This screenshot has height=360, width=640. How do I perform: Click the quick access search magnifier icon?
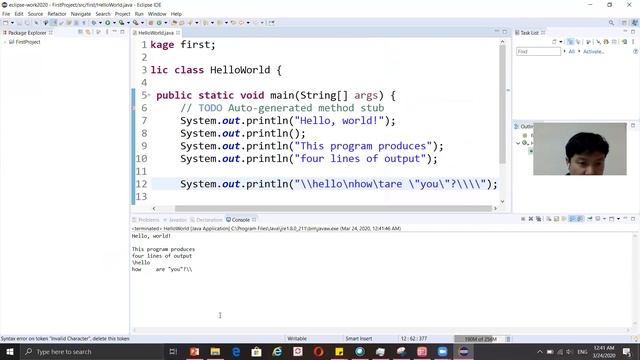tap(611, 23)
